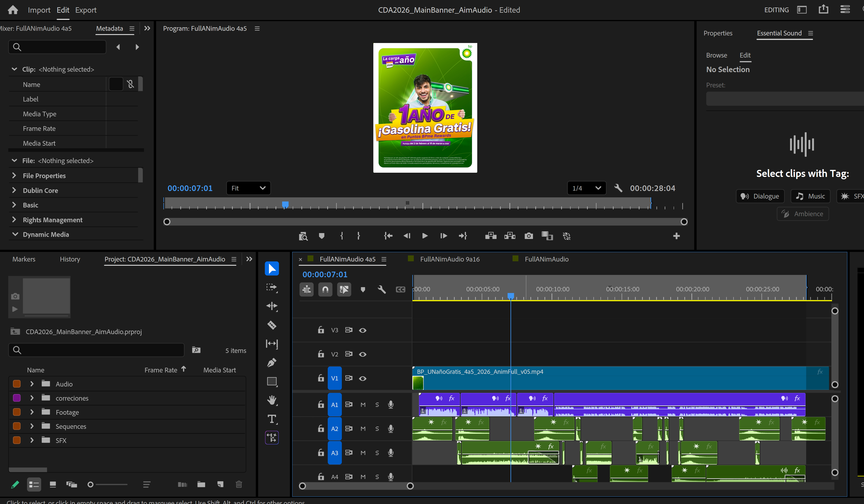This screenshot has height=504, width=864.
Task: Switch to FullANimAudio 9a16 sequence tab
Action: (450, 259)
